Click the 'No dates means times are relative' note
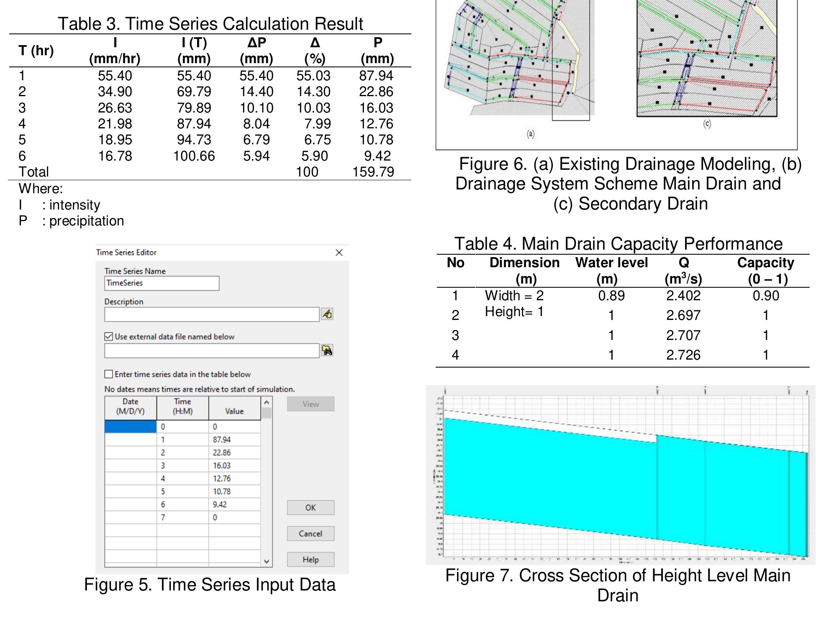Viewport: 816px width, 644px height. pos(200,389)
